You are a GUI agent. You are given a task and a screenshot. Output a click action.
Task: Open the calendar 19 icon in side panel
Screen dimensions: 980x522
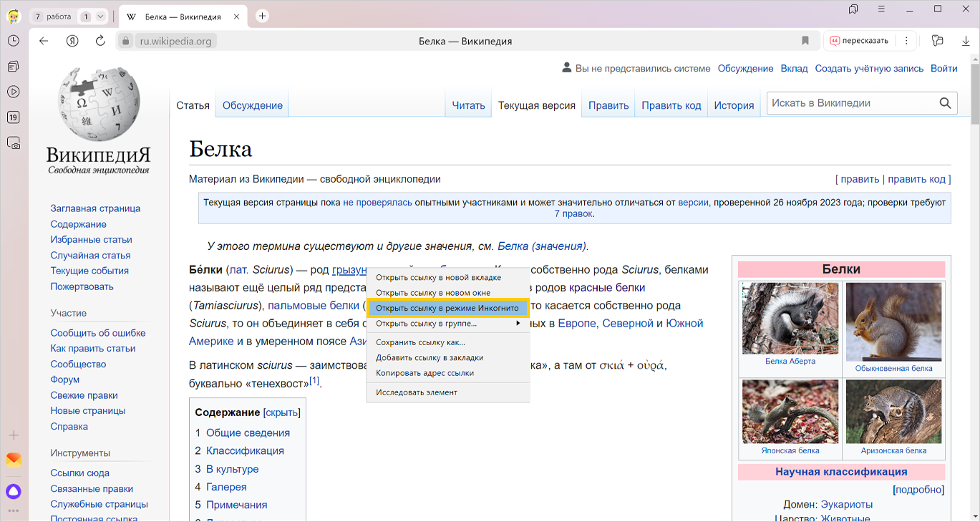(14, 117)
